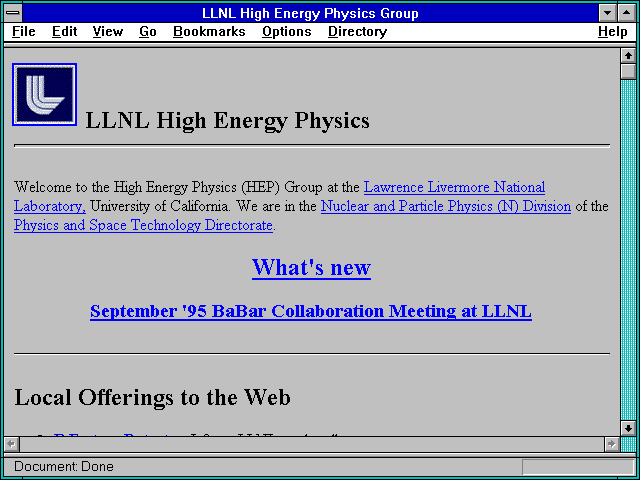Open the Options menu

pos(287,32)
